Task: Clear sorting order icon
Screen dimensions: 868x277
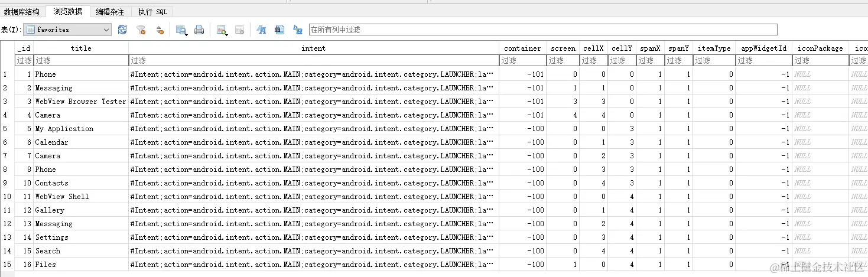Action: (x=159, y=30)
